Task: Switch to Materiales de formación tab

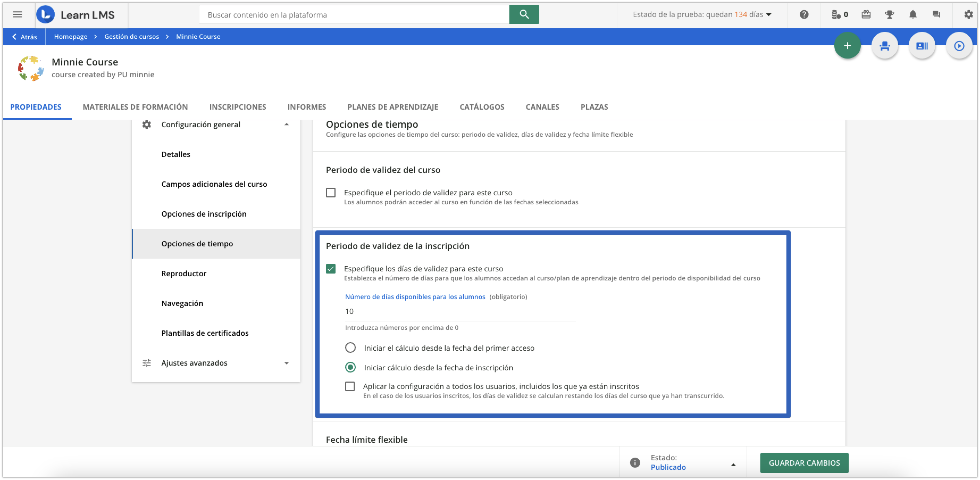Action: click(135, 107)
